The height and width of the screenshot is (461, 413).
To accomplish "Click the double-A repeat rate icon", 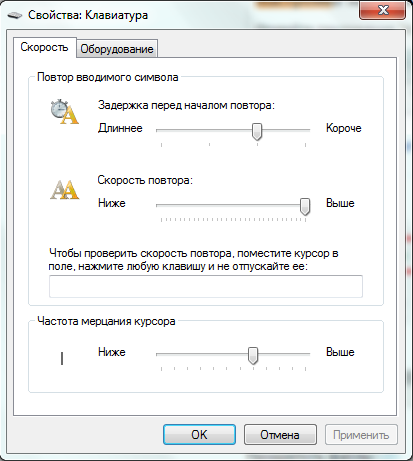I will coord(65,190).
